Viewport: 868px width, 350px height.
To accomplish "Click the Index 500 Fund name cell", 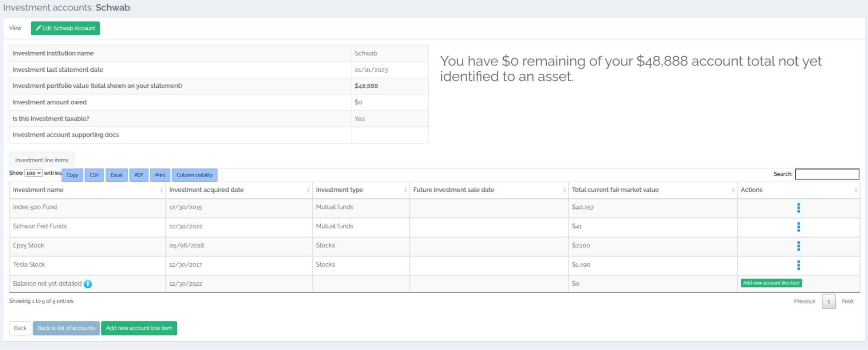I will pyautogui.click(x=87, y=208).
